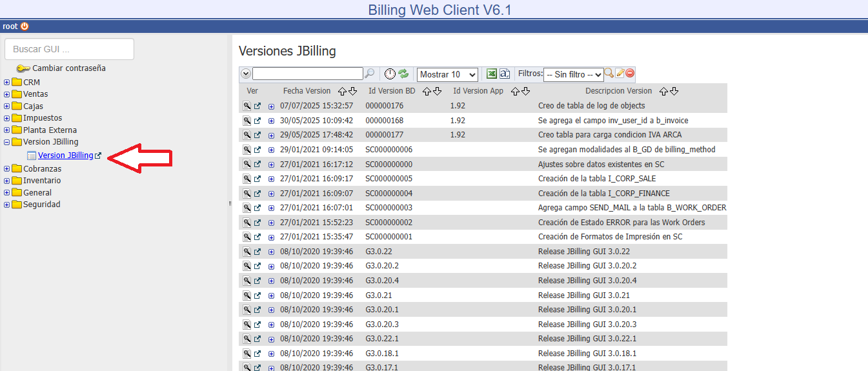Open row SC000000000 in a new window
This screenshot has width=868, height=371.
(x=257, y=165)
